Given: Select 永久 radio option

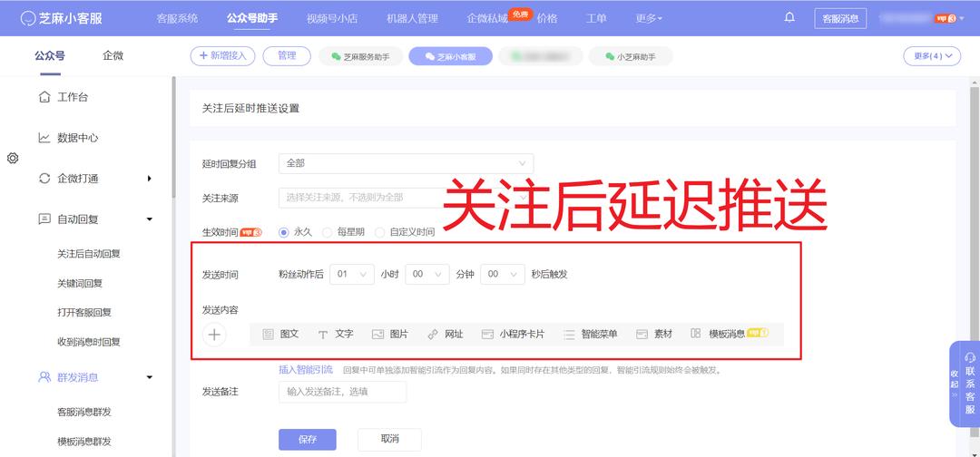Looking at the screenshot, I should pos(284,232).
